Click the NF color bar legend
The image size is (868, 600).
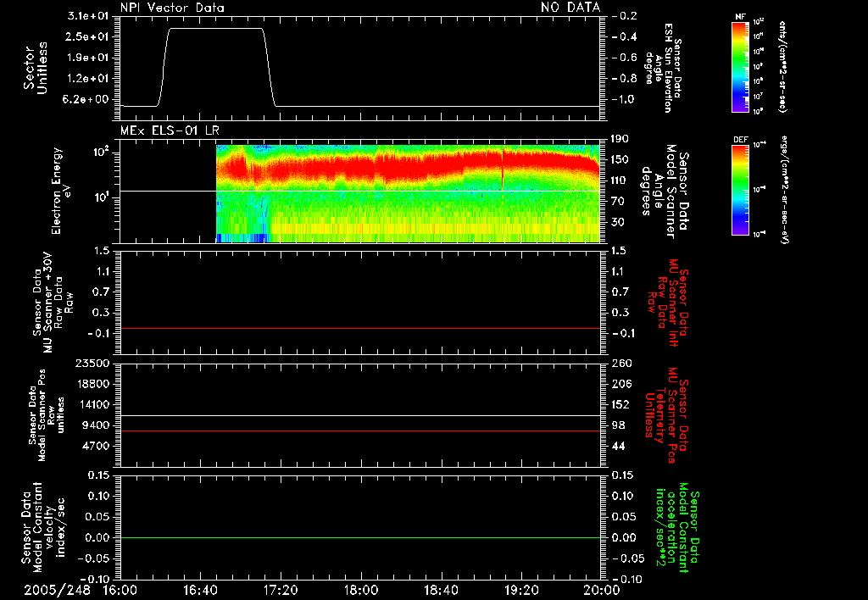(740, 66)
